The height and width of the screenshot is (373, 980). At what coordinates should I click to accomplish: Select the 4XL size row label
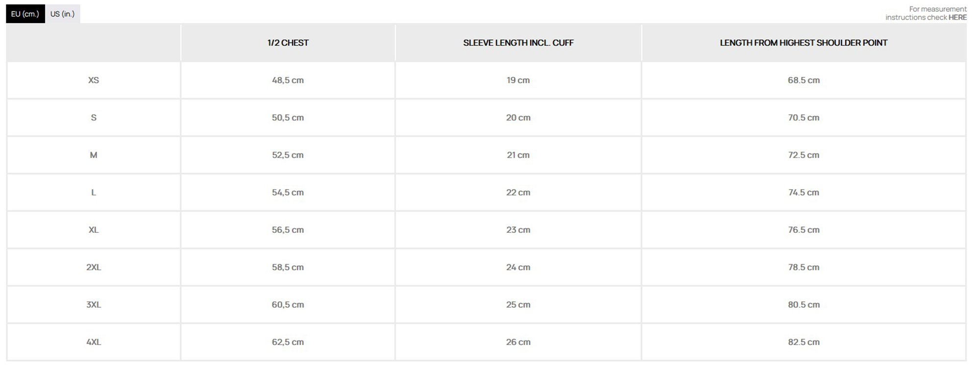pos(94,342)
